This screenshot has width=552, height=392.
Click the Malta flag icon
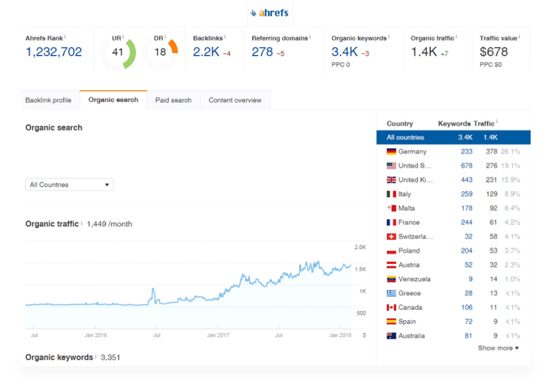pos(391,208)
